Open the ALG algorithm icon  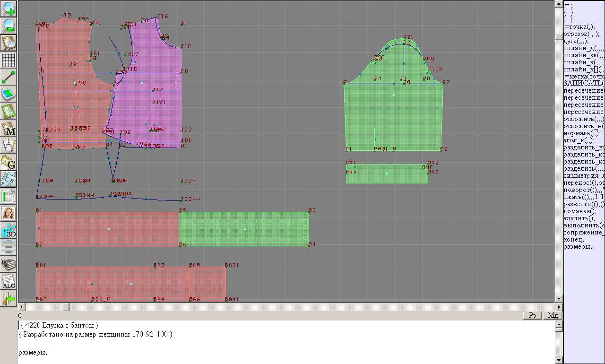[x=9, y=281]
